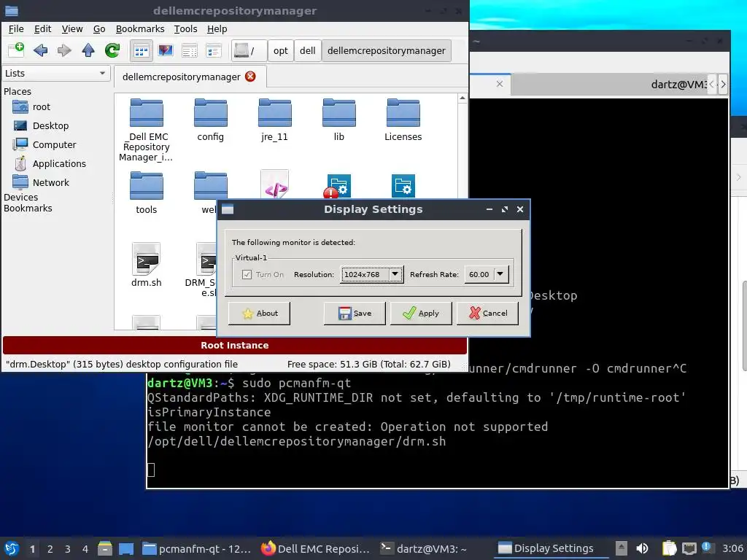
Task: Open the Tools menu
Action: pos(185,29)
